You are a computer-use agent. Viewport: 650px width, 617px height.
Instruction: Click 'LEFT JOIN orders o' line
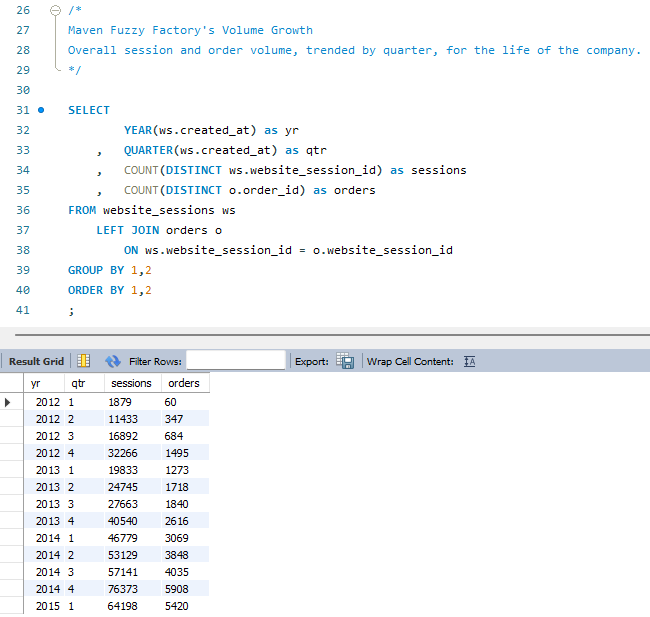click(159, 230)
